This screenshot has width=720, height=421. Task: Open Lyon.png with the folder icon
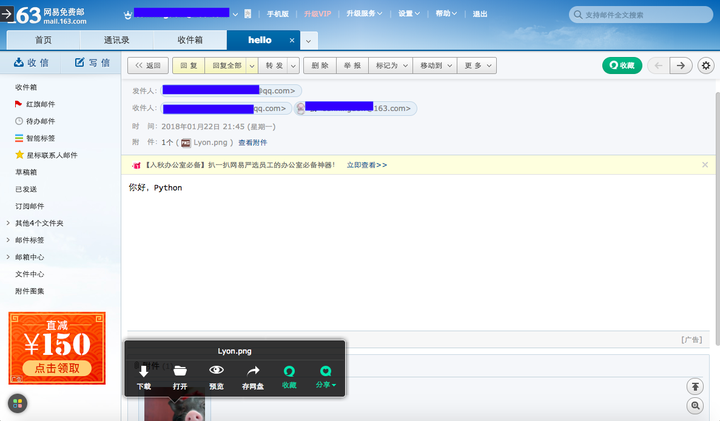[180, 371]
